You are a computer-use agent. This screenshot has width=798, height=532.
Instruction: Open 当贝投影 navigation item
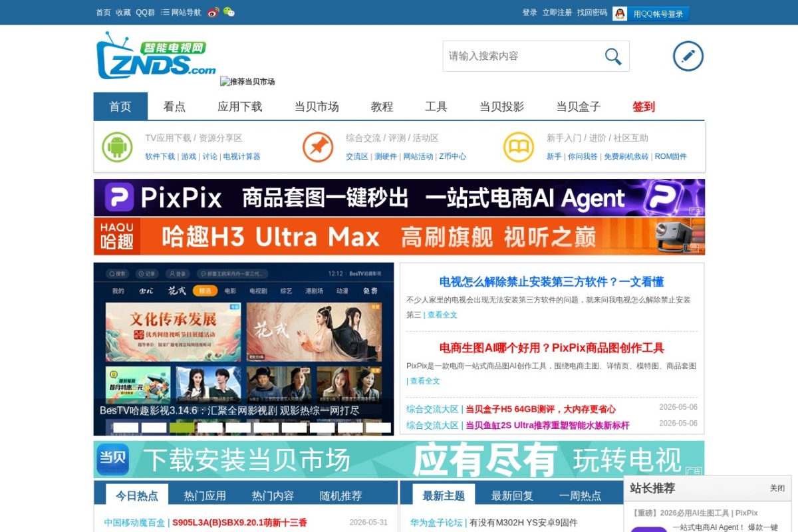tap(501, 106)
